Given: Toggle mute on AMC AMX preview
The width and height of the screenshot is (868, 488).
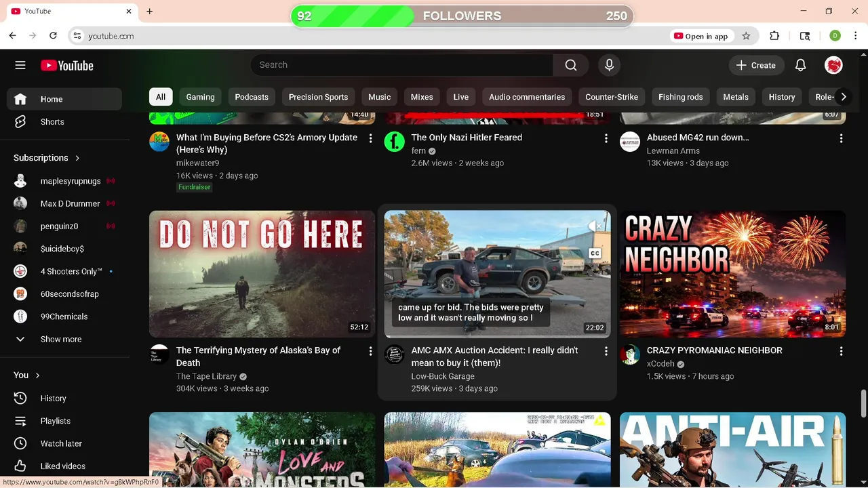Looking at the screenshot, I should [x=595, y=226].
